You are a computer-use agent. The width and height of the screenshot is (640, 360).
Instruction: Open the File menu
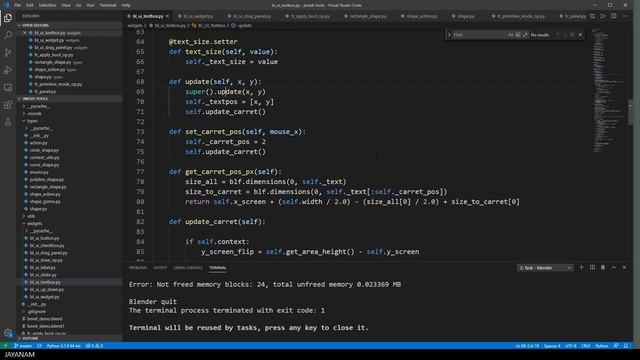tap(17, 5)
